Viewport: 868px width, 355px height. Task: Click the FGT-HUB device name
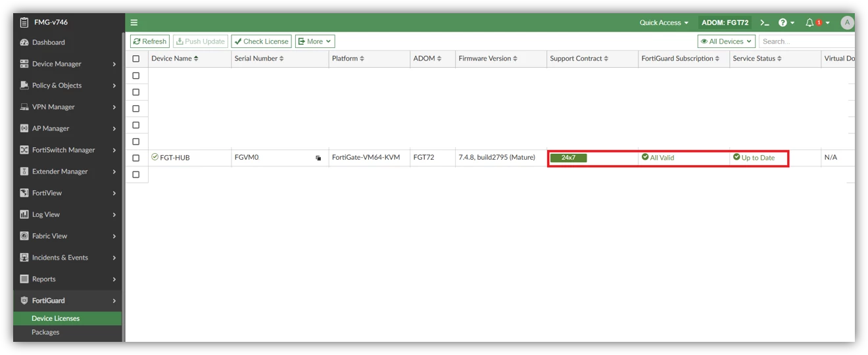pyautogui.click(x=175, y=158)
